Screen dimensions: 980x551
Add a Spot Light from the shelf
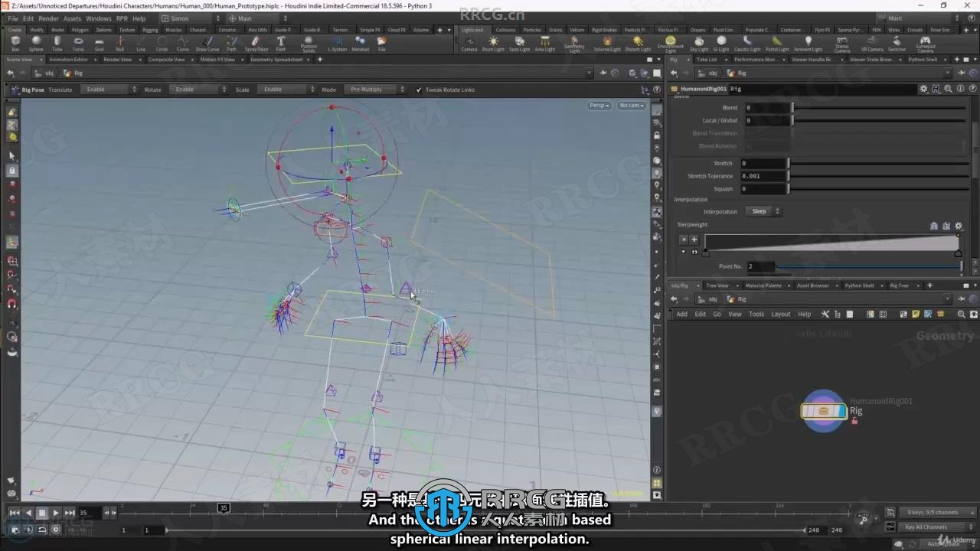[519, 44]
